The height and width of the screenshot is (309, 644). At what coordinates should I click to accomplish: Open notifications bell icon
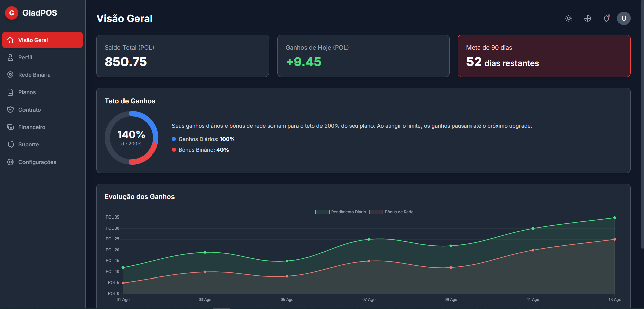[x=606, y=18]
